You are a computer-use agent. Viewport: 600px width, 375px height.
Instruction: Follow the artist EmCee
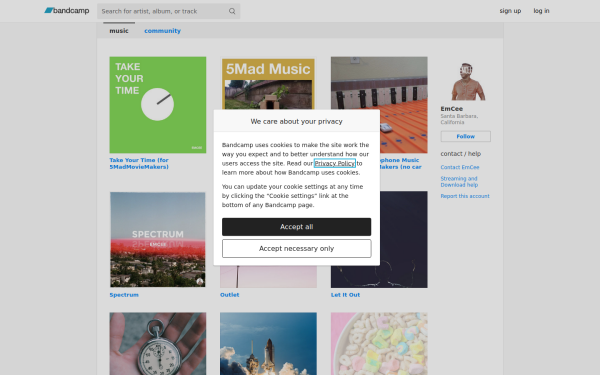(465, 136)
